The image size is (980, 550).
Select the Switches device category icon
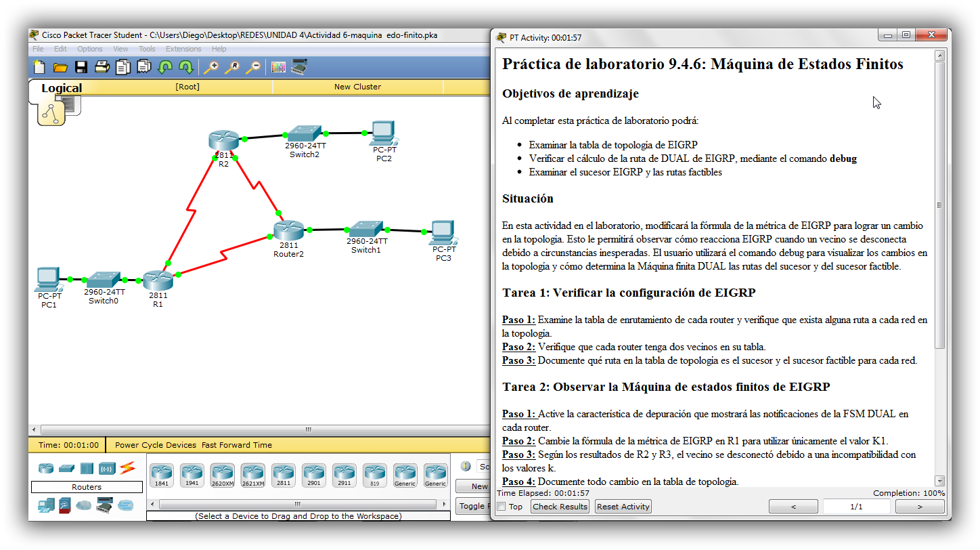65,467
